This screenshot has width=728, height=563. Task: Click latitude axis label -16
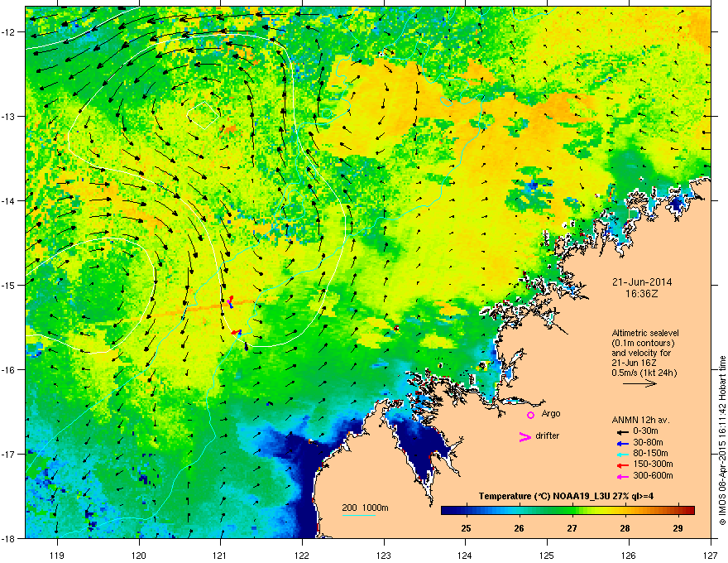9,370
